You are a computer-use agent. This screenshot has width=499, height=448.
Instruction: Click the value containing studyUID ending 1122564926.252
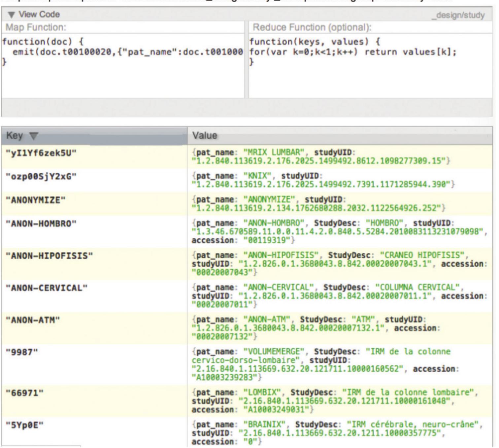click(x=319, y=204)
